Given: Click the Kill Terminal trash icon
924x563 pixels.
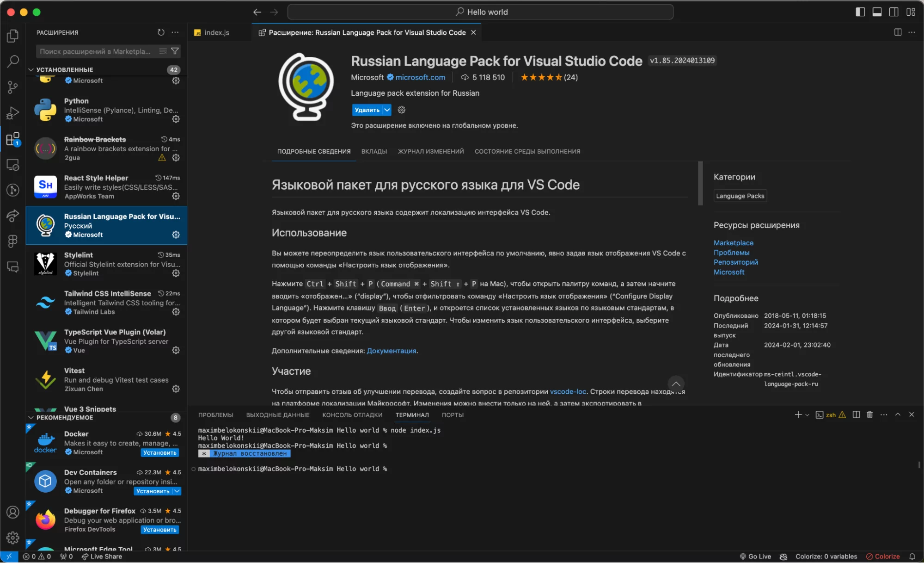Looking at the screenshot, I should [x=869, y=415].
